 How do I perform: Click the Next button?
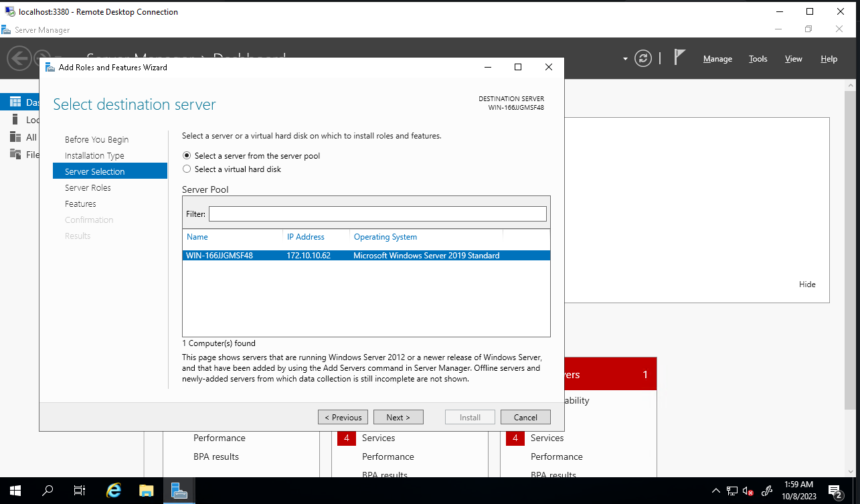click(398, 417)
